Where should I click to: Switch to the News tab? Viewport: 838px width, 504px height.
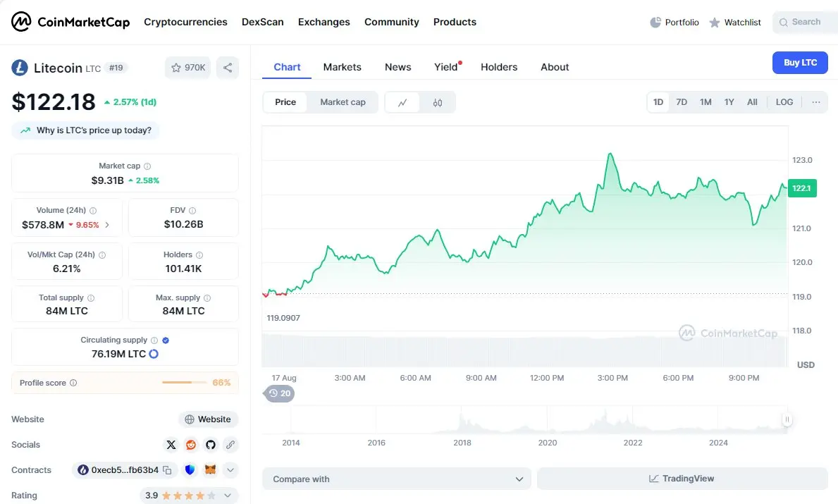398,68
